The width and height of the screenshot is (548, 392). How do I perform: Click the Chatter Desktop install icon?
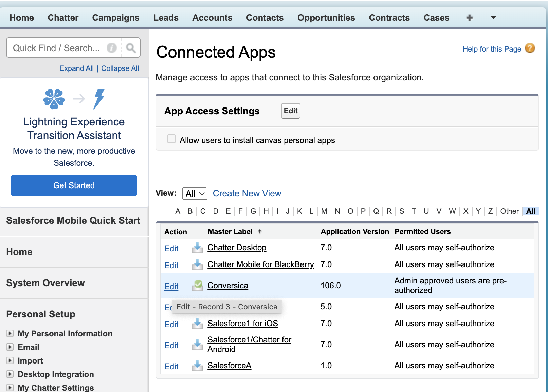point(197,248)
